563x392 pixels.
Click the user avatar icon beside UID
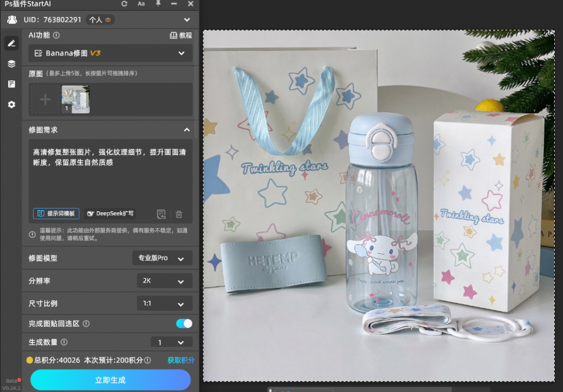click(x=12, y=20)
